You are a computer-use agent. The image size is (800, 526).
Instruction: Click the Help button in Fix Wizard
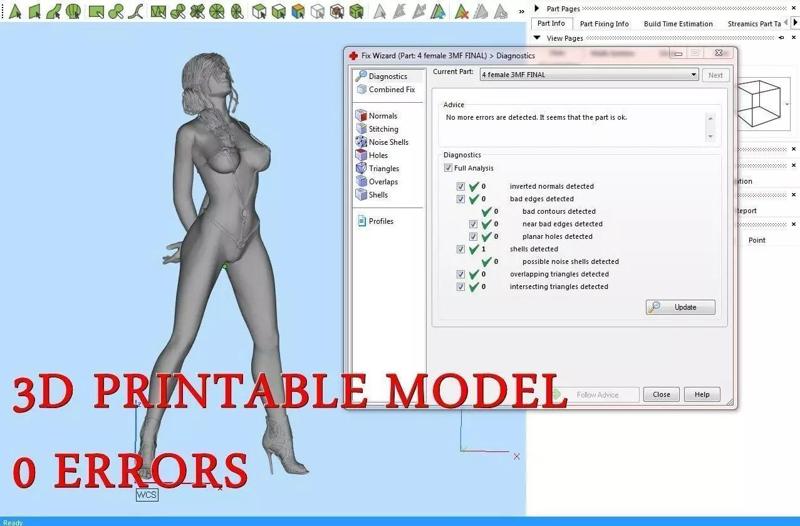coord(702,394)
